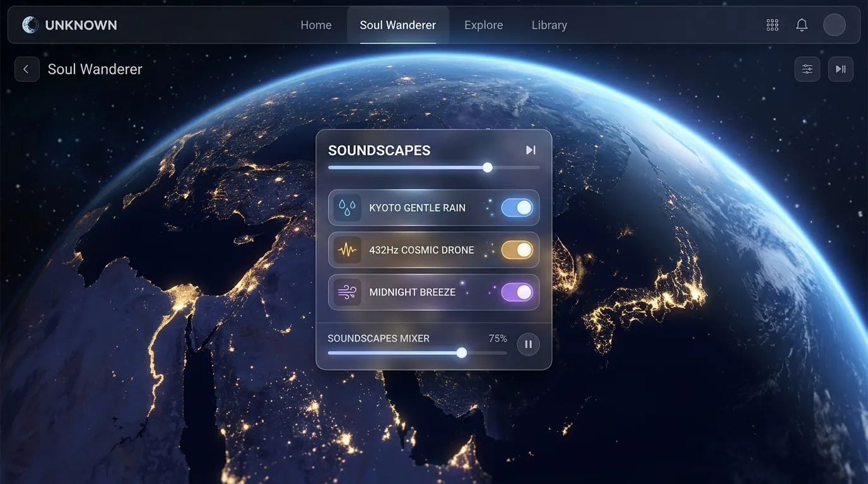
Task: Click the Soundscapes Mixer volume slider handle
Action: tap(462, 353)
